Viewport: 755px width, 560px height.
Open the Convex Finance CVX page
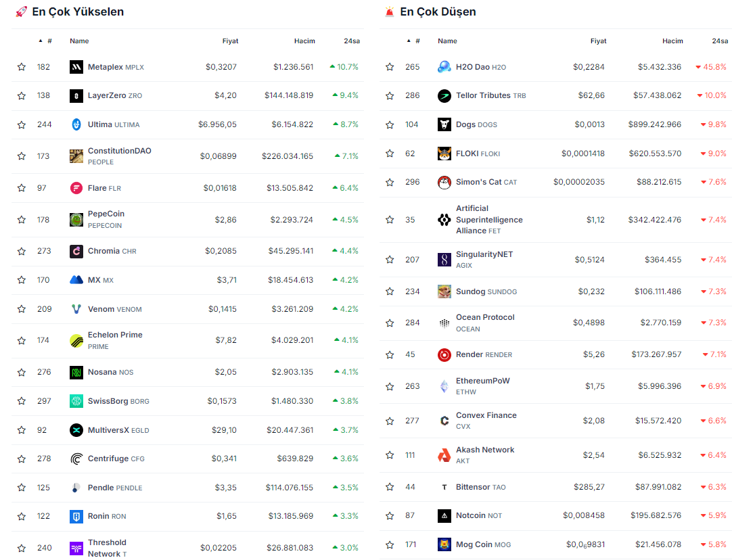pos(486,421)
